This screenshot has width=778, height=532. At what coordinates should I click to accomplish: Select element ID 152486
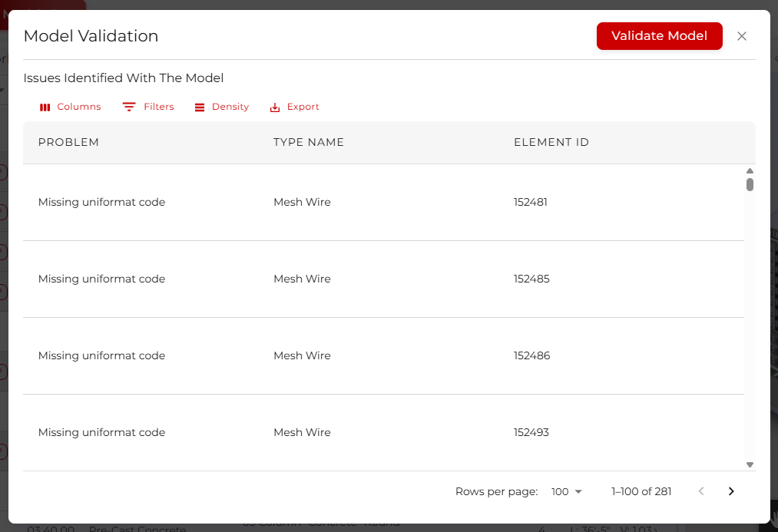pos(532,355)
